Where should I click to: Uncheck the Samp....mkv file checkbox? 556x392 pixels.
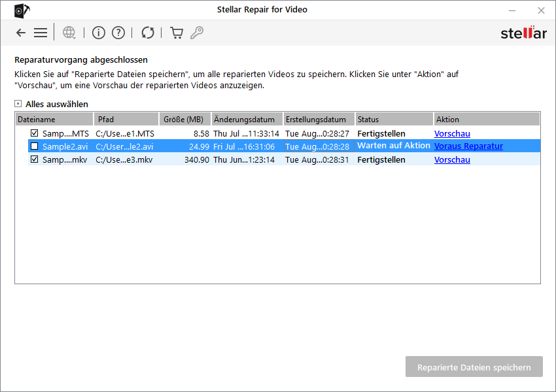[35, 159]
